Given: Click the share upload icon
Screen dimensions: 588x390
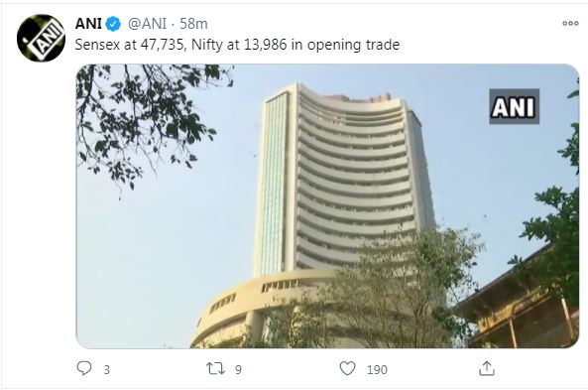Looking at the screenshot, I should [487, 368].
